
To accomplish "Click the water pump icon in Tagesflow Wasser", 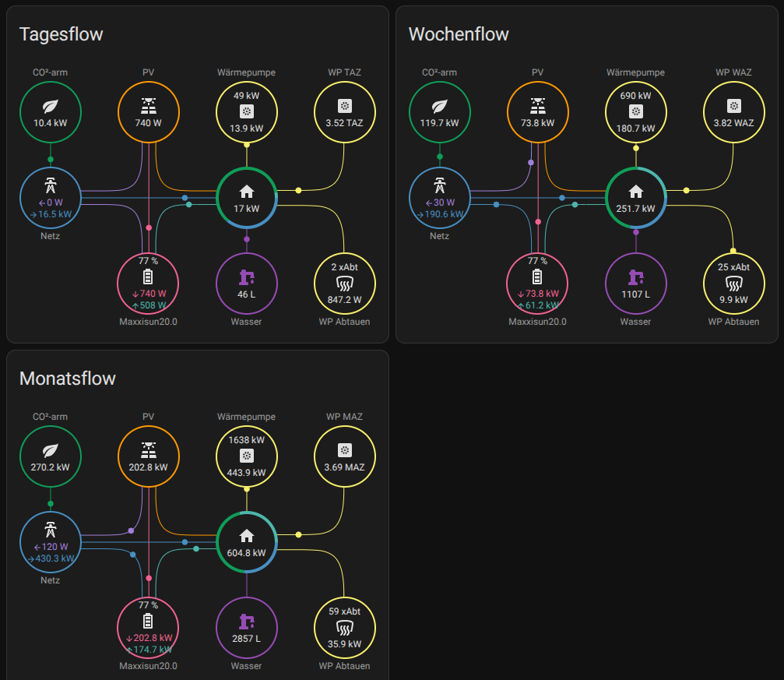I will point(247,277).
